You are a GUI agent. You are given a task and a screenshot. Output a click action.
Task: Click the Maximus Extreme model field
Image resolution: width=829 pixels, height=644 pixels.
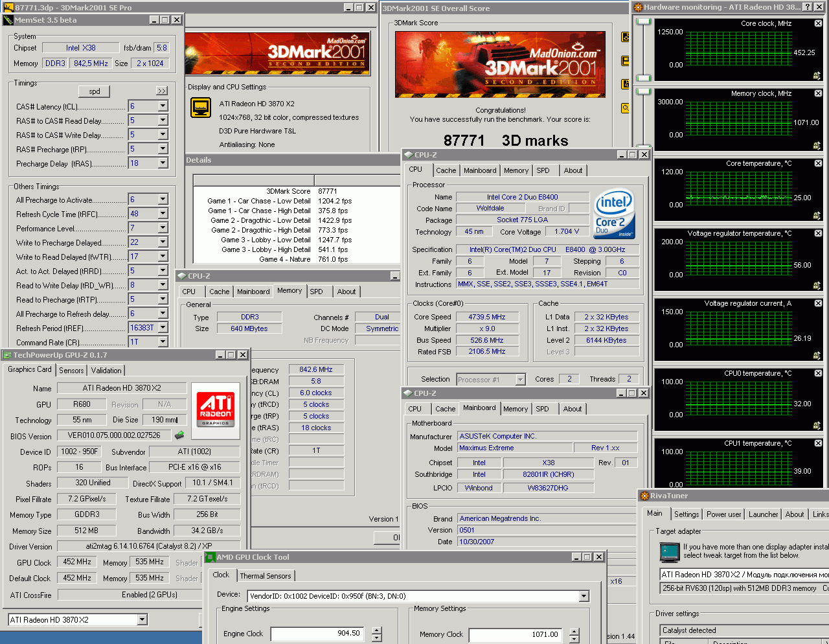(515, 448)
